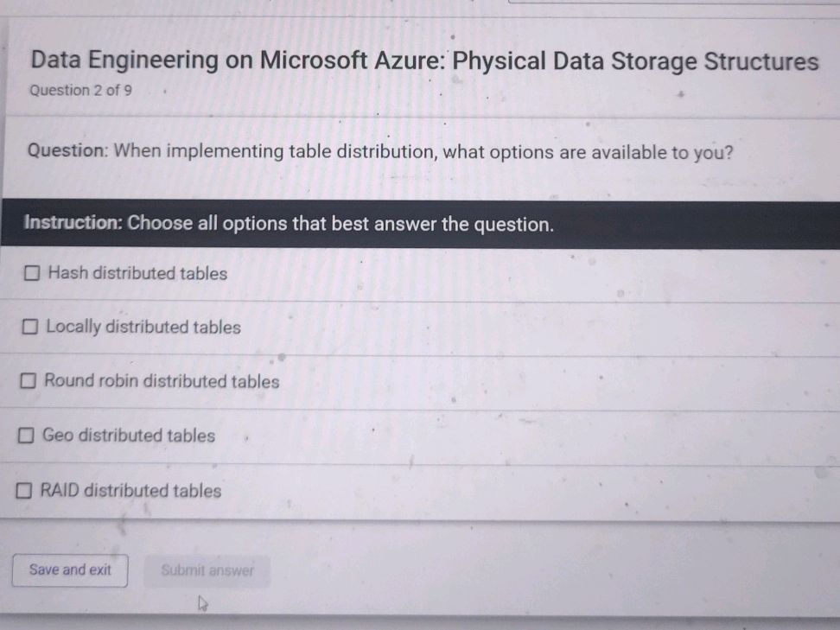The height and width of the screenshot is (630, 840).
Task: Click the quiz title heading
Action: click(423, 60)
